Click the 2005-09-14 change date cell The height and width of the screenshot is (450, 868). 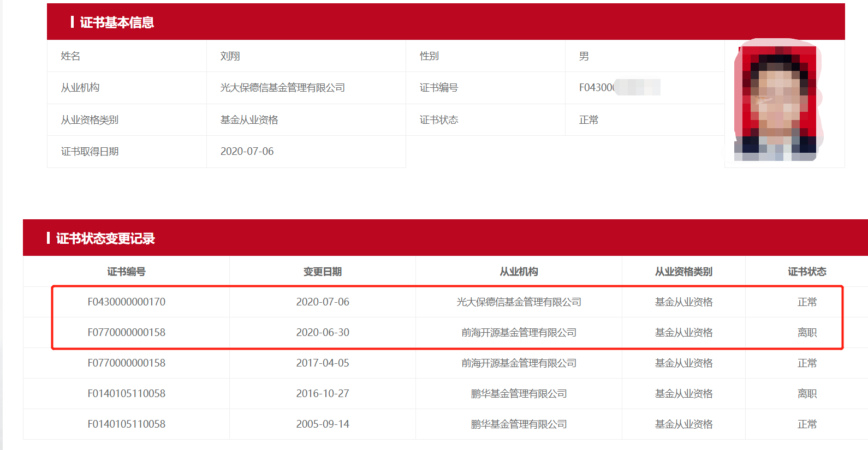tap(322, 424)
